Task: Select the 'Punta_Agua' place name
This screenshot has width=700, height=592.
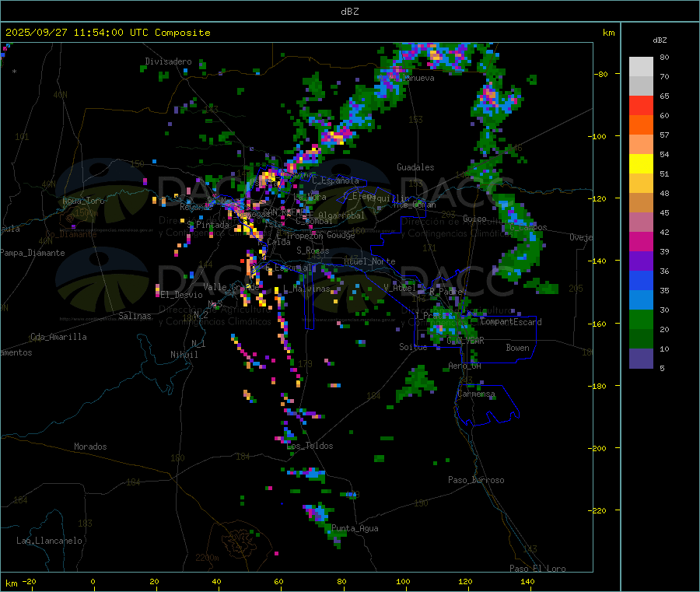Action: pos(355,528)
